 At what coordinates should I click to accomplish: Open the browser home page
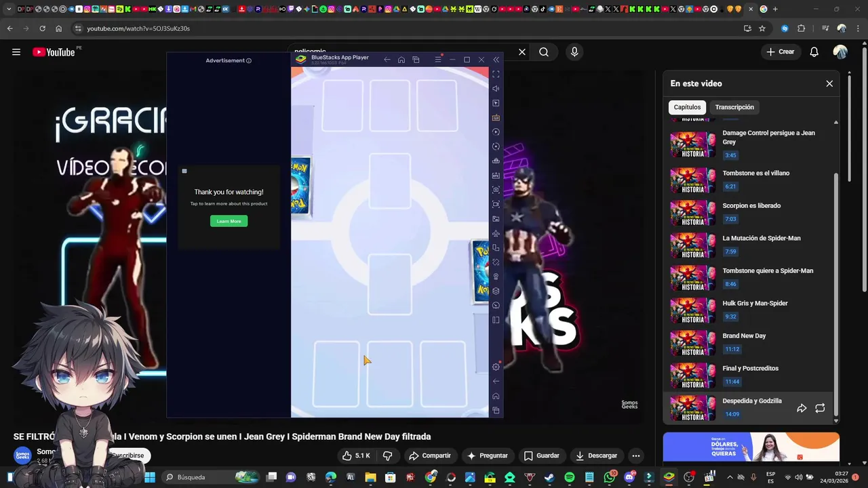[x=58, y=28]
